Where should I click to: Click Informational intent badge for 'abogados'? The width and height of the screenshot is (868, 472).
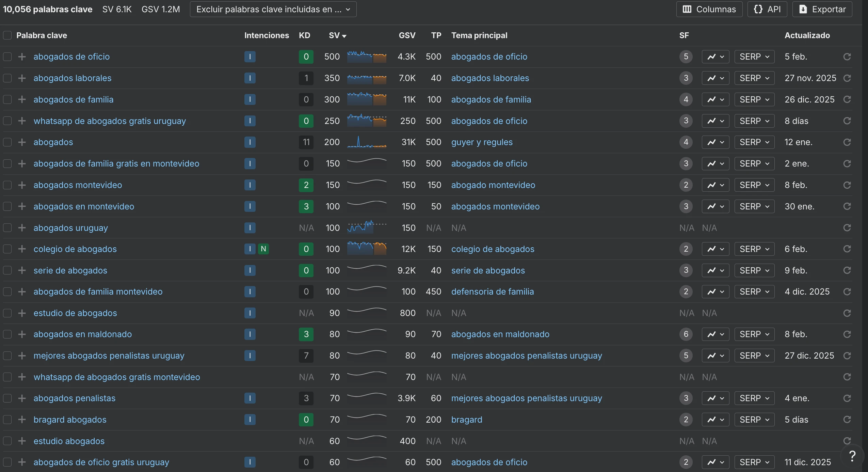point(250,142)
